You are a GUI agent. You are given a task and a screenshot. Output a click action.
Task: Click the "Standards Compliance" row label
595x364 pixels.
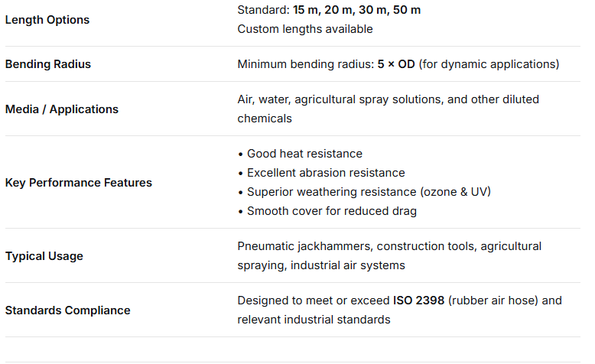coord(68,310)
